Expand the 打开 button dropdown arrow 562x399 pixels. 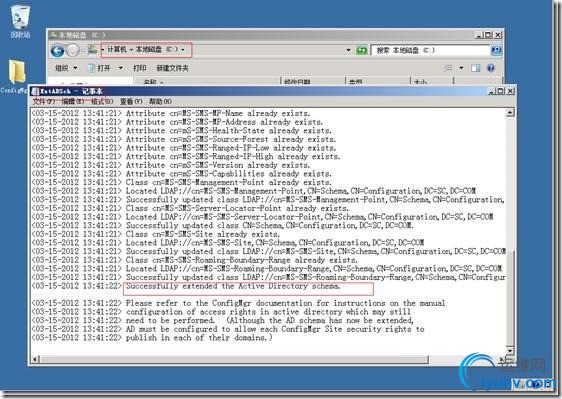[120, 68]
